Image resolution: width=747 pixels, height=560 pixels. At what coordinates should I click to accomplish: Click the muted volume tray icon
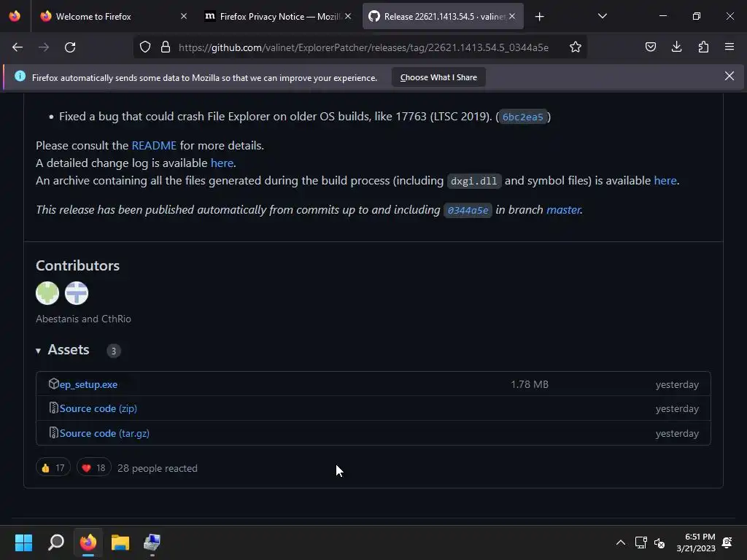pyautogui.click(x=659, y=542)
